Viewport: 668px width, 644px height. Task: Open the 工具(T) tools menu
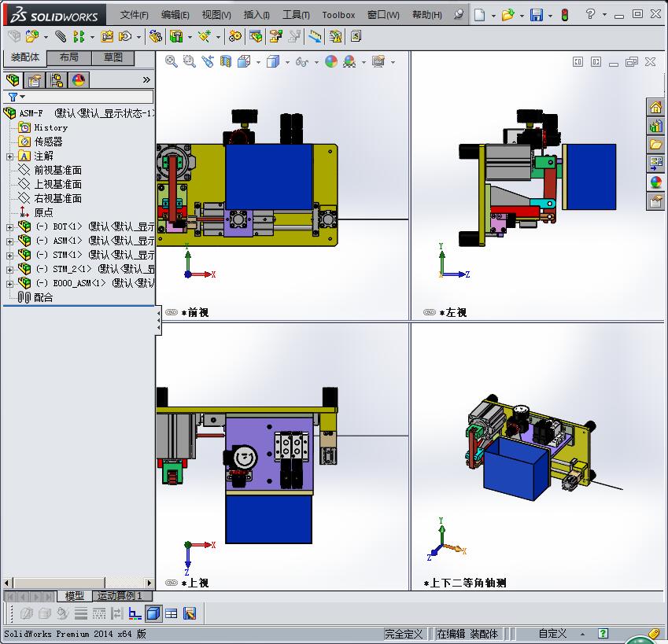pyautogui.click(x=296, y=15)
